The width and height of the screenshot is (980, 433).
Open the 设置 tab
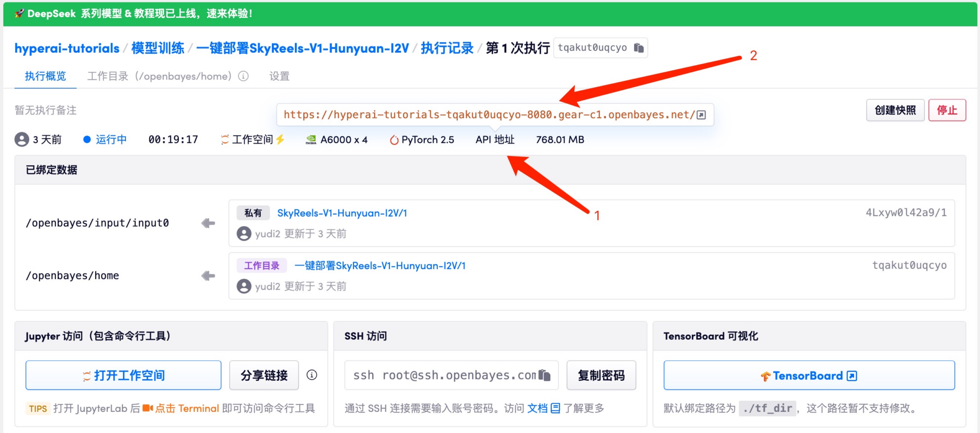279,76
